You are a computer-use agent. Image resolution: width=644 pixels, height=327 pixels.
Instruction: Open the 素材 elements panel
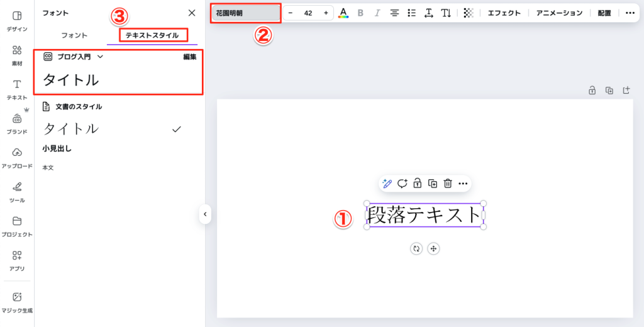coord(17,55)
